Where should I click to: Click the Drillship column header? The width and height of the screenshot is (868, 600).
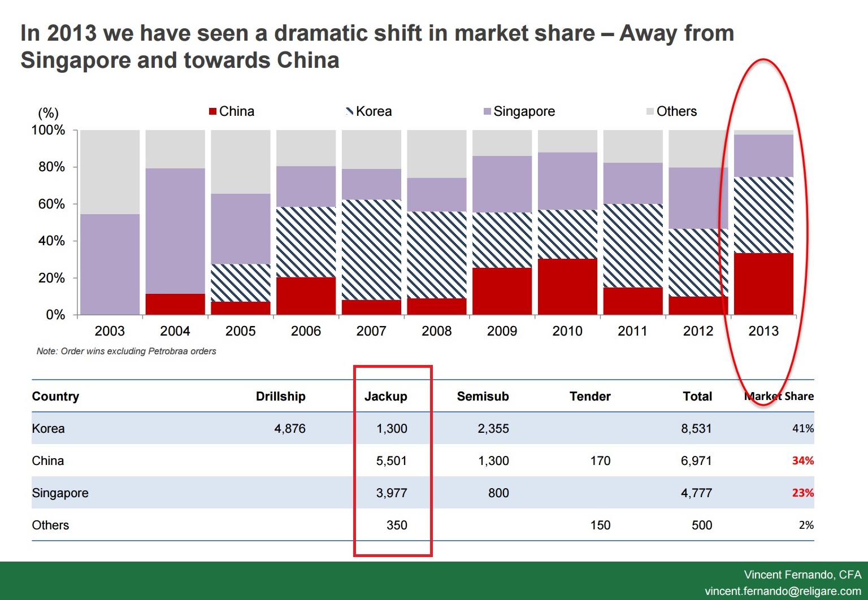pyautogui.click(x=280, y=396)
